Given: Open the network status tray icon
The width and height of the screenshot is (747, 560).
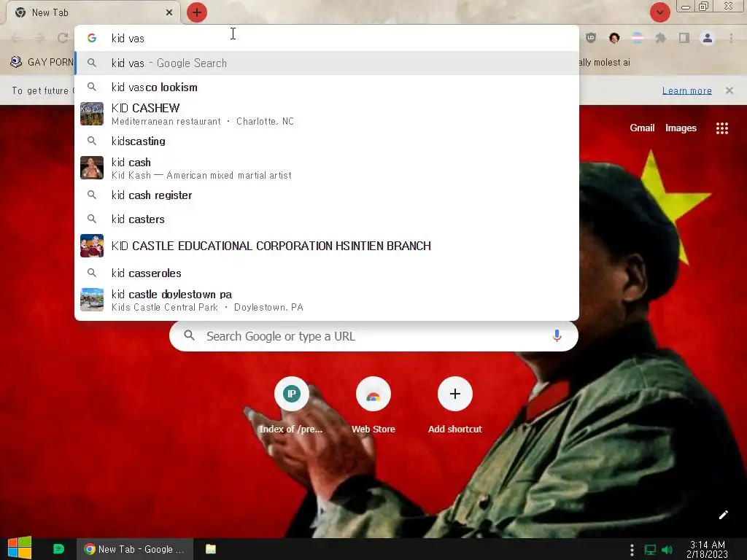Looking at the screenshot, I should click(650, 550).
